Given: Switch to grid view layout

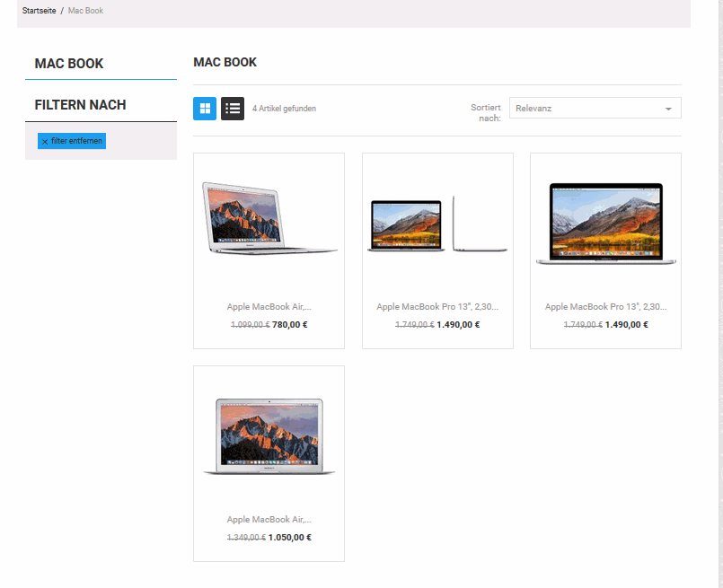Looking at the screenshot, I should point(204,109).
